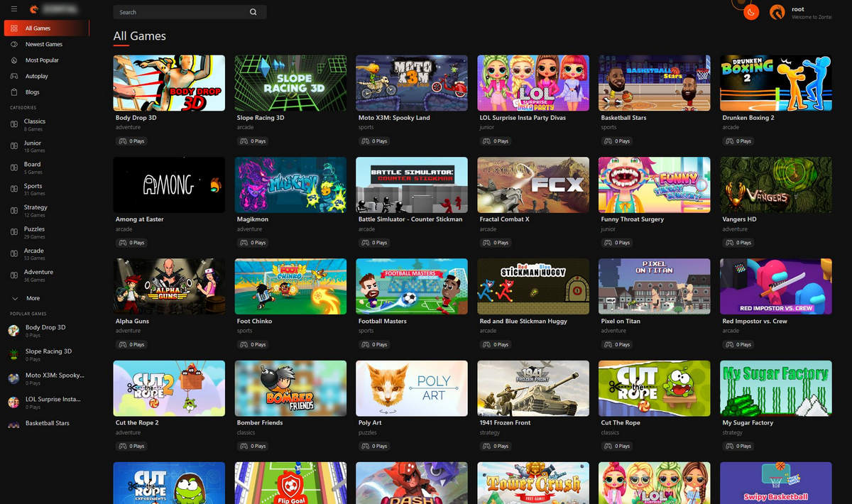Viewport: 852px width, 504px height.
Task: Click the gamepad plays icon under Bomber Friends
Action: pos(244,446)
